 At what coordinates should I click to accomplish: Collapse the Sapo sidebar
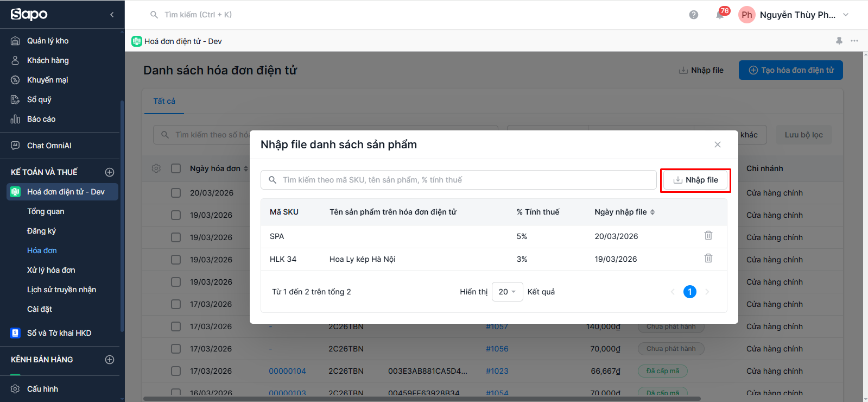click(112, 15)
